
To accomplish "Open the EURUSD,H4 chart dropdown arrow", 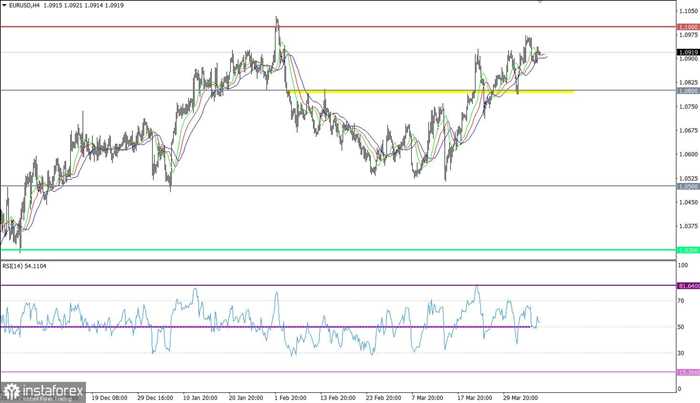I will [4, 5].
